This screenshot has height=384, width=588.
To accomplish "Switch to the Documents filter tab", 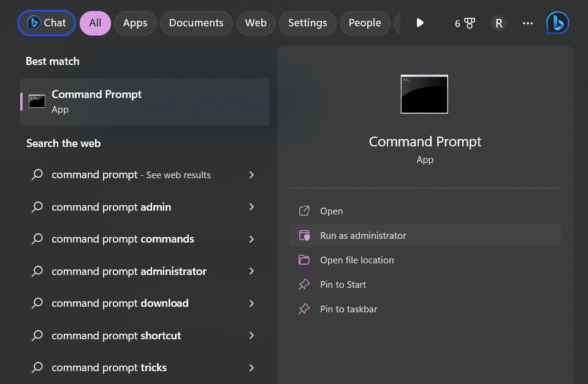I will 196,23.
